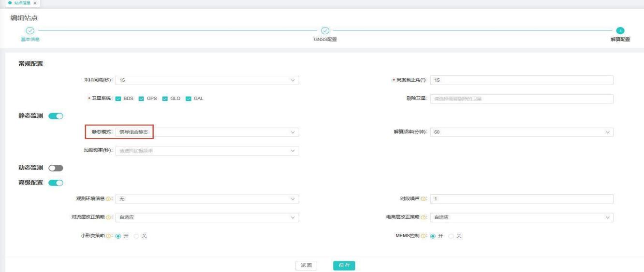Turn off the 静态监测 switch

point(56,115)
